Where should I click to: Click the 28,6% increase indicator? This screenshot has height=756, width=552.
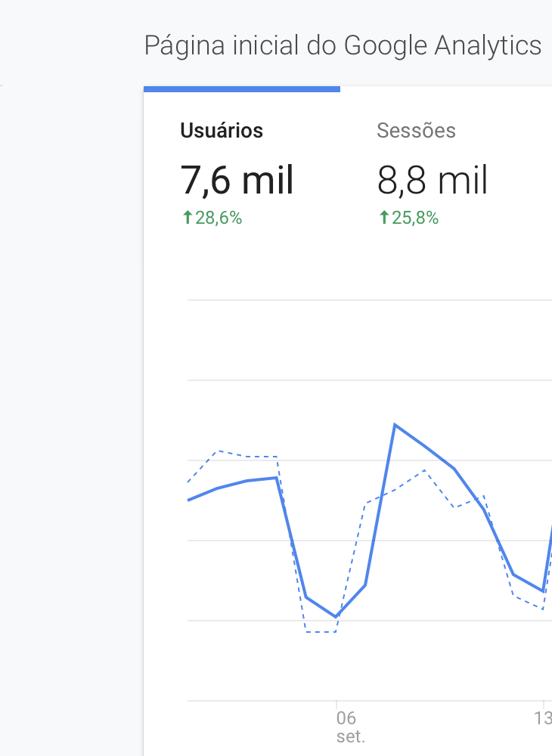212,218
